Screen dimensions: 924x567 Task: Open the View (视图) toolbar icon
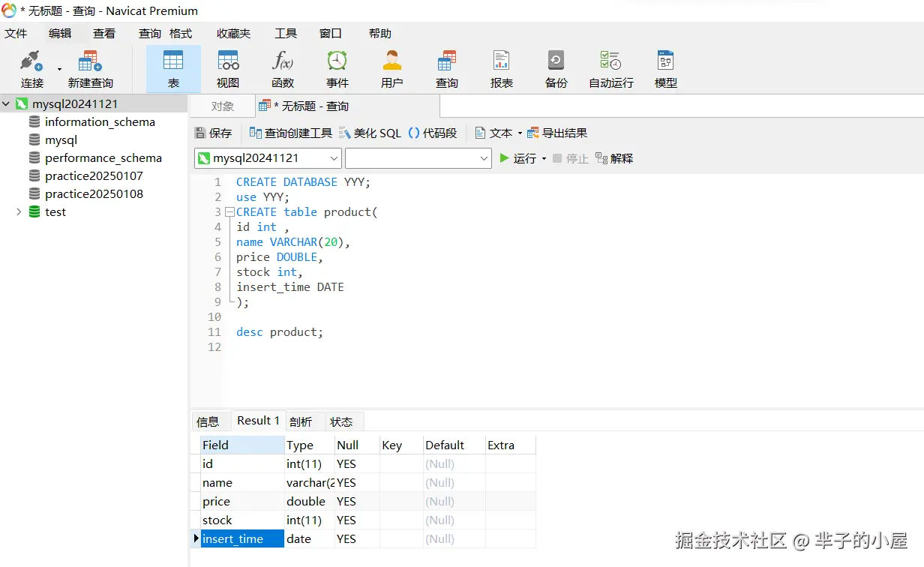point(228,69)
